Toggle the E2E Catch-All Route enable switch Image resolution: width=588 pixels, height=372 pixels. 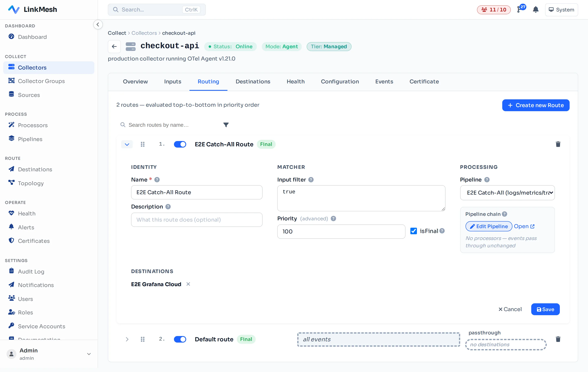[180, 144]
